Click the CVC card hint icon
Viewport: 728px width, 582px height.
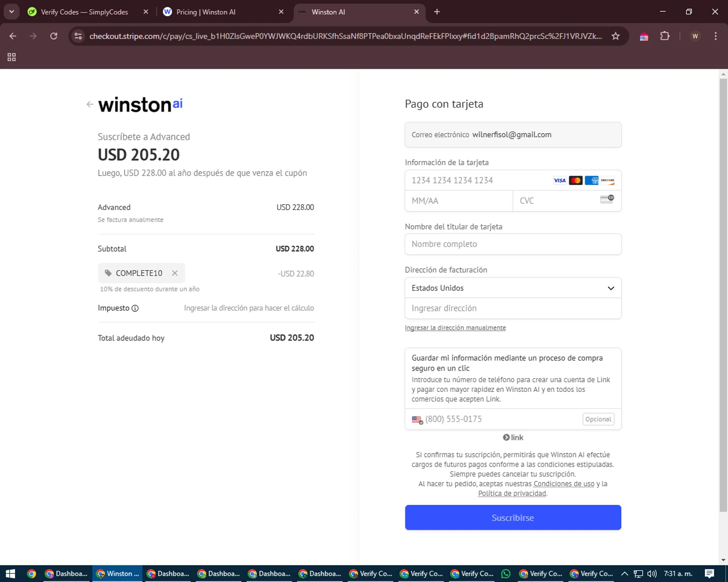pyautogui.click(x=607, y=199)
